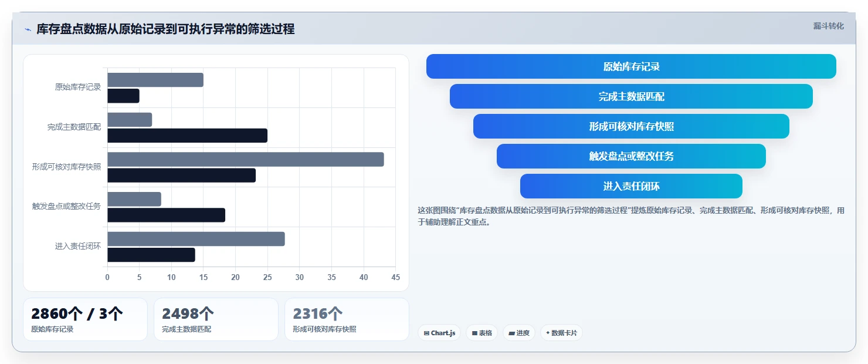Click the description paragraph below the funnel
The image size is (868, 364).
click(x=631, y=216)
